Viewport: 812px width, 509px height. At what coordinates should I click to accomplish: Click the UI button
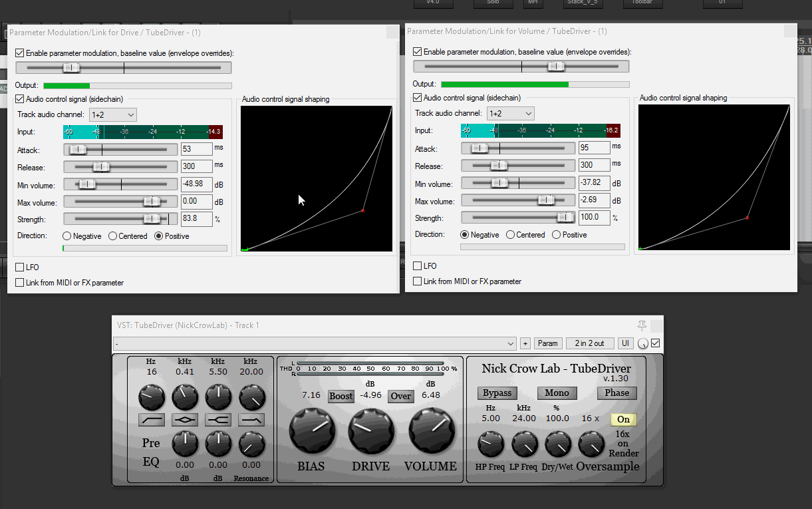[x=625, y=343]
